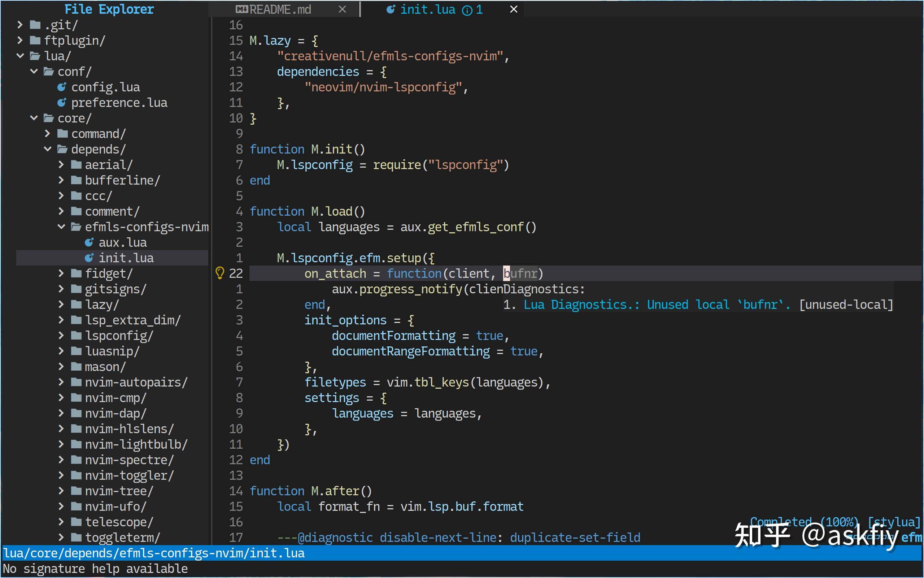Click the "creativenull/efmls-configs-nvim" string
The width and height of the screenshot is (924, 578).
coord(390,56)
